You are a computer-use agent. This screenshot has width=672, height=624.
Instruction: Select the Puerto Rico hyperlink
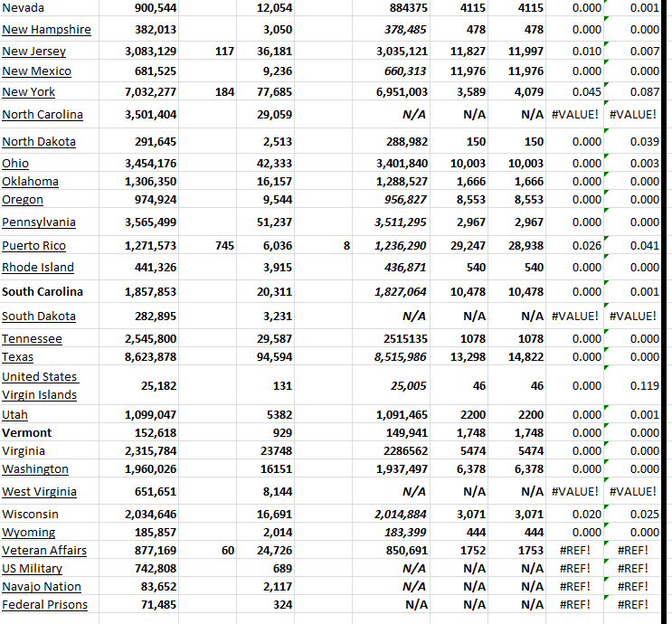33,246
